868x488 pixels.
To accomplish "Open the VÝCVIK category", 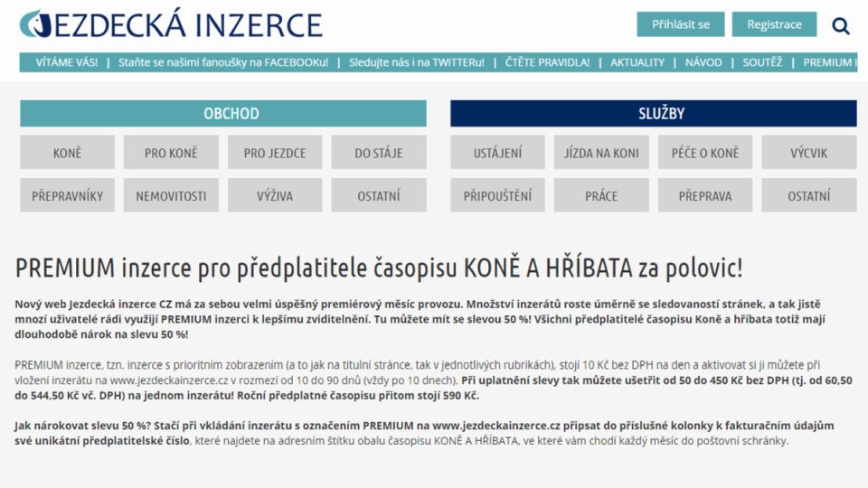I will click(808, 152).
